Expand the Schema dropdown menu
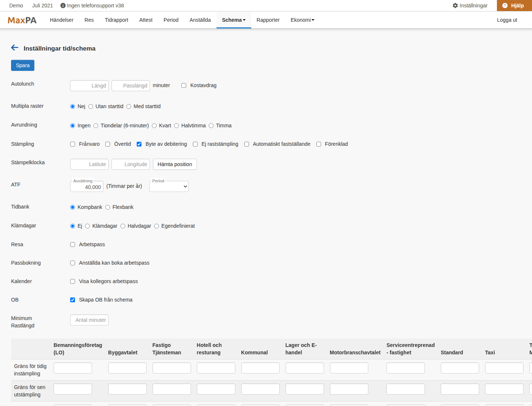532x406 pixels. 234,20
